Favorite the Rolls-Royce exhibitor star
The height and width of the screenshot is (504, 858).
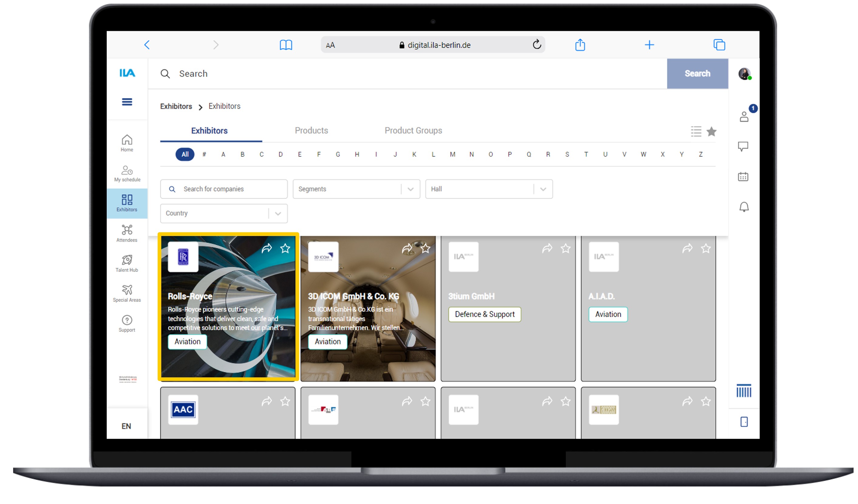click(x=285, y=248)
